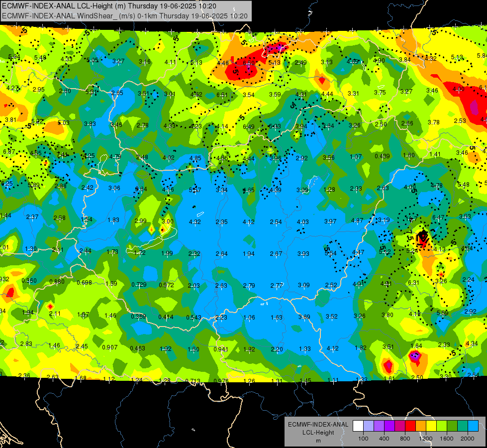The image size is (487, 448).
Task: Click the wind shear value 4.03
Action: point(303,222)
